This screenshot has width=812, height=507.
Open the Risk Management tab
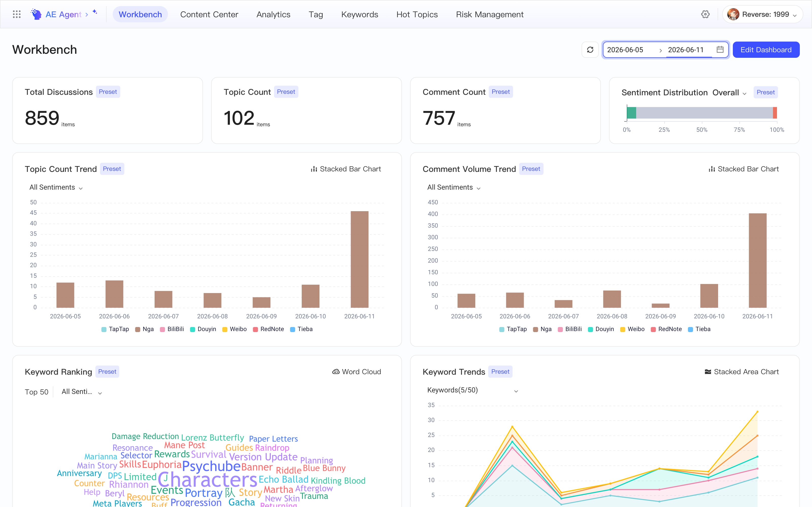(489, 14)
